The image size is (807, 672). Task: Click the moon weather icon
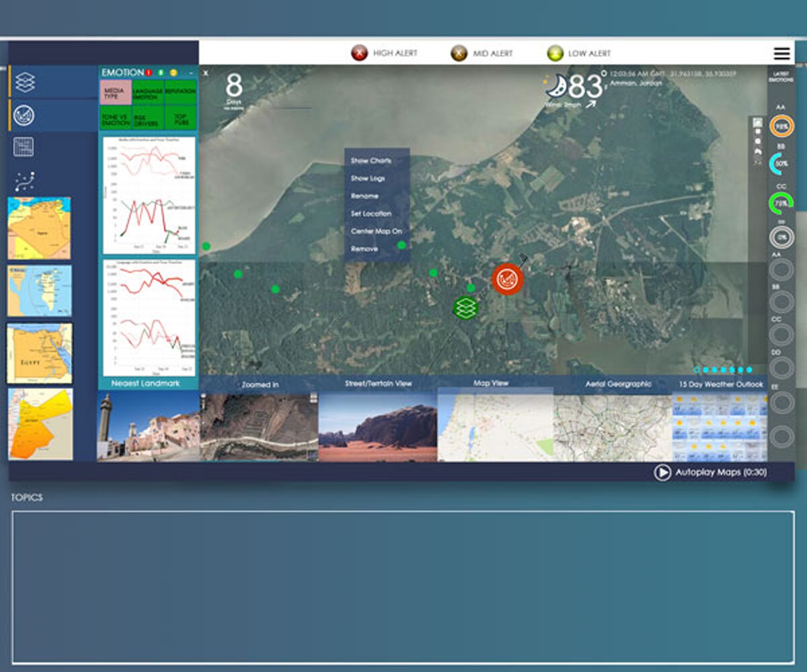556,86
